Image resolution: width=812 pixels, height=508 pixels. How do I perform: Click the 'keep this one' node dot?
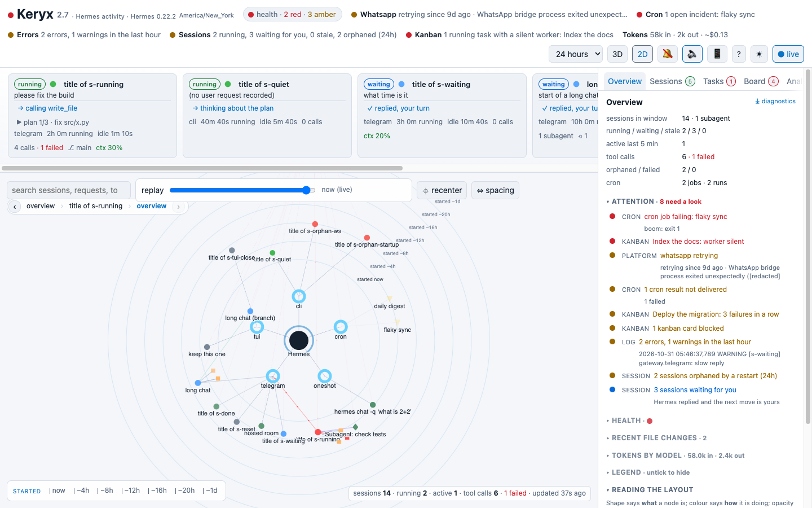(207, 347)
